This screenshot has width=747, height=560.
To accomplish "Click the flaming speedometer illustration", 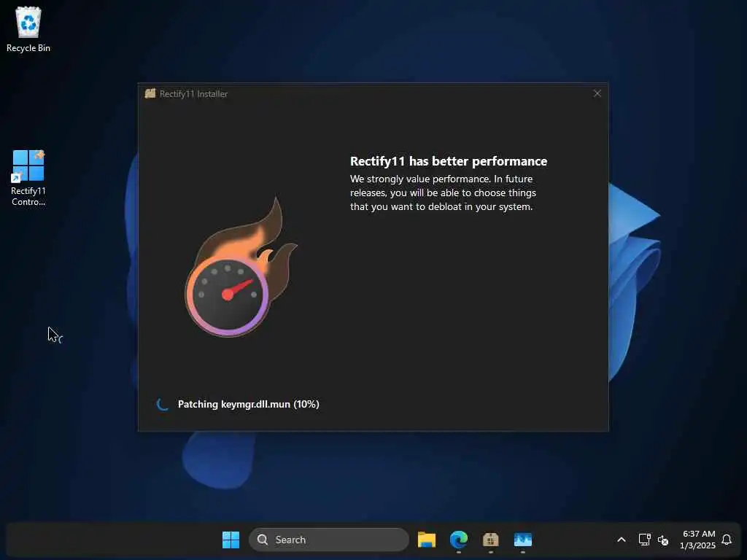I will [x=241, y=268].
